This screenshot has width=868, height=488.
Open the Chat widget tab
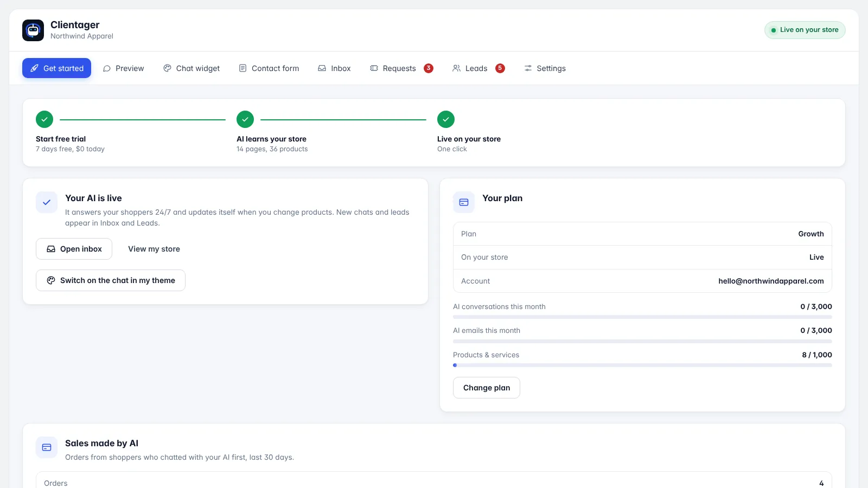tap(192, 68)
